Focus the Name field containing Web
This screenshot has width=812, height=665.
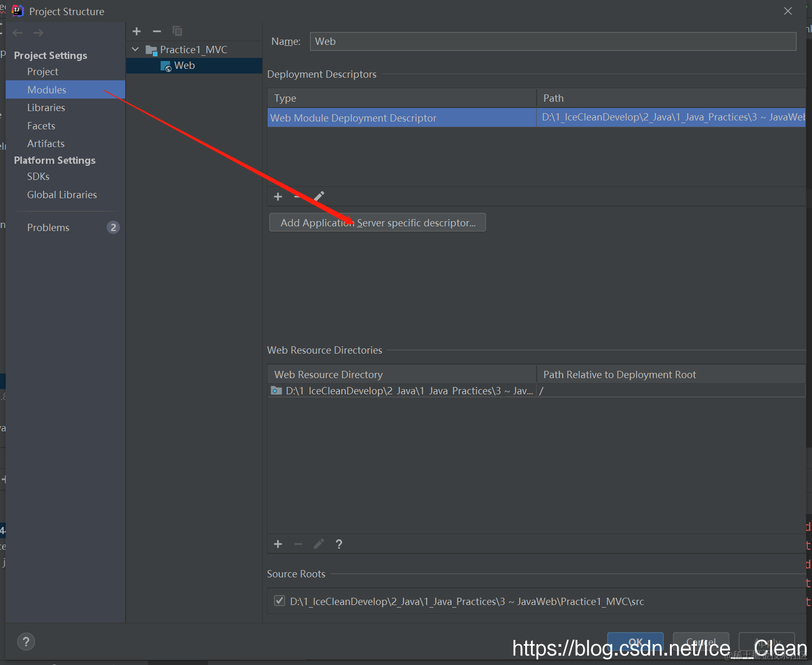(553, 41)
